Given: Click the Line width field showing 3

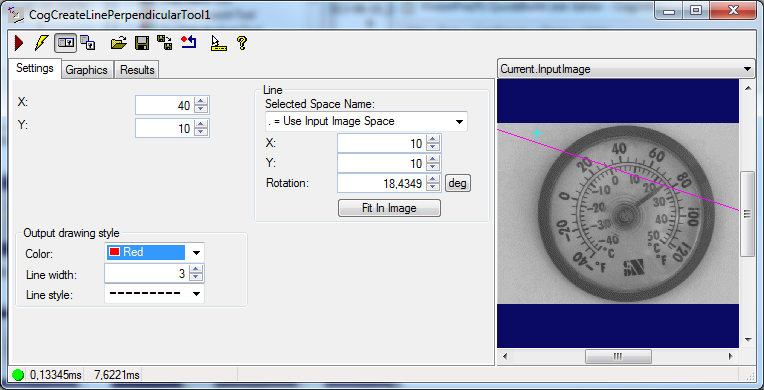Looking at the screenshot, I should coord(147,274).
